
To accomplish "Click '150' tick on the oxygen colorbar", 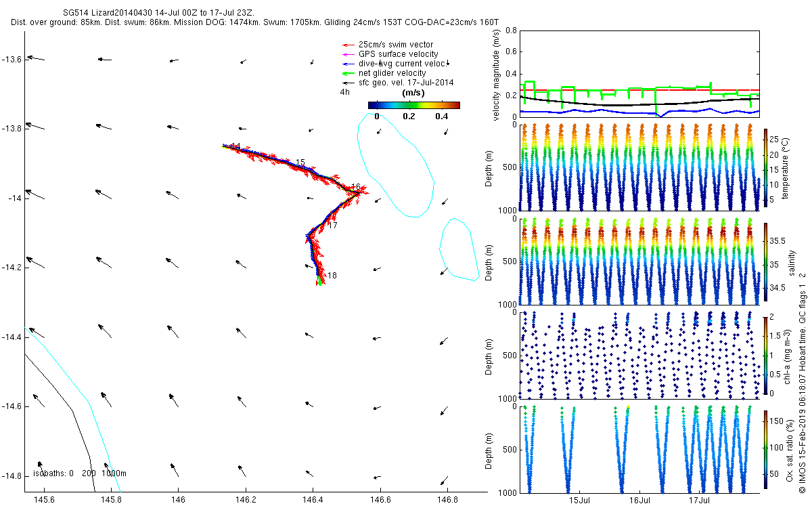I will (x=777, y=422).
